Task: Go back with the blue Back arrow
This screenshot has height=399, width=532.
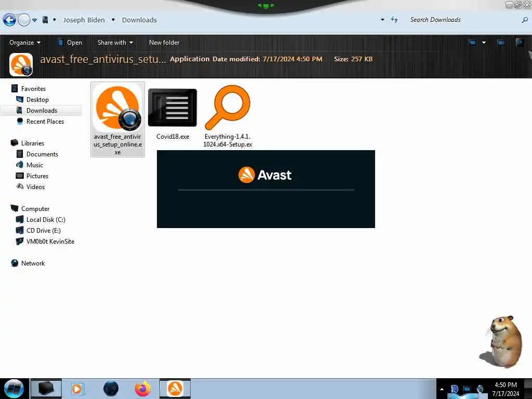Action: [x=9, y=20]
